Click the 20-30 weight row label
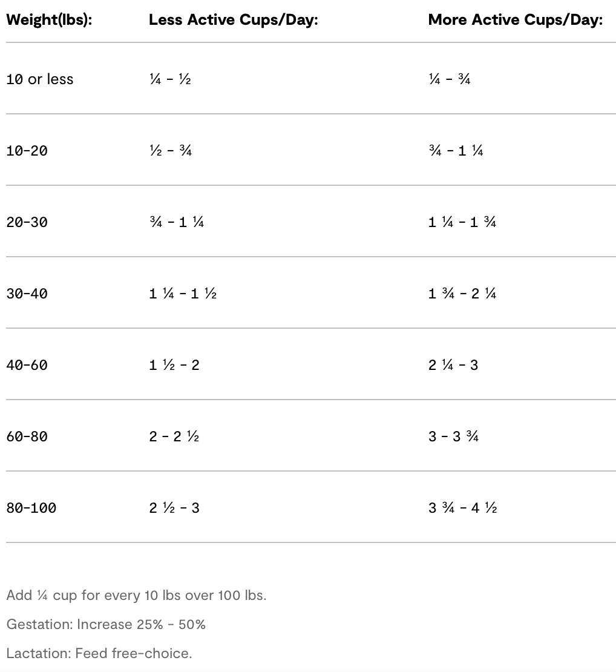 pyautogui.click(x=27, y=222)
